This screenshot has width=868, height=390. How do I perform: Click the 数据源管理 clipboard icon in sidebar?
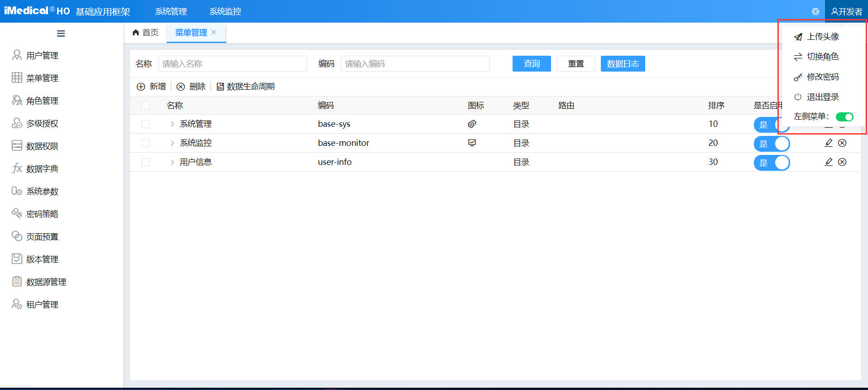(x=17, y=282)
